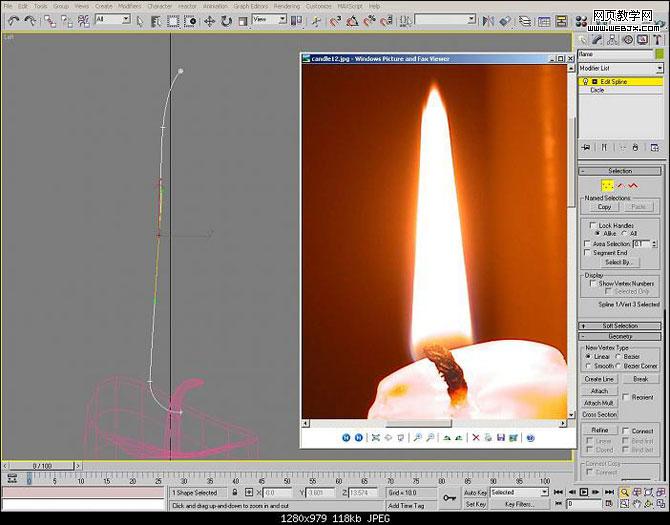The width and height of the screenshot is (670, 525).
Task: Open the Edit menu
Action: coord(23,6)
